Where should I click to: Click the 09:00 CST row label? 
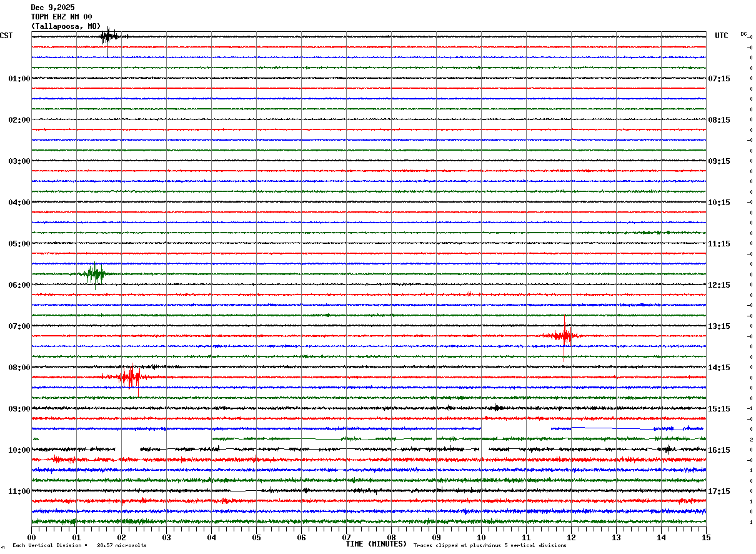coord(19,409)
